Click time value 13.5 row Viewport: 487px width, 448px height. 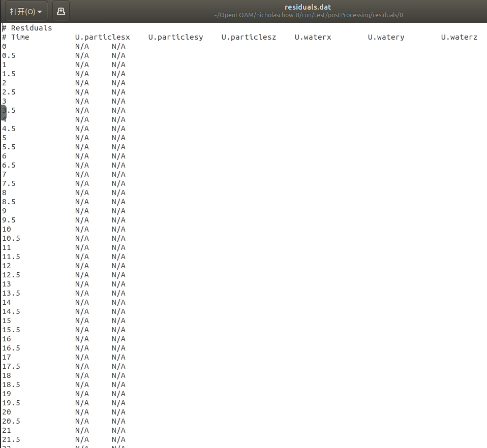11,294
